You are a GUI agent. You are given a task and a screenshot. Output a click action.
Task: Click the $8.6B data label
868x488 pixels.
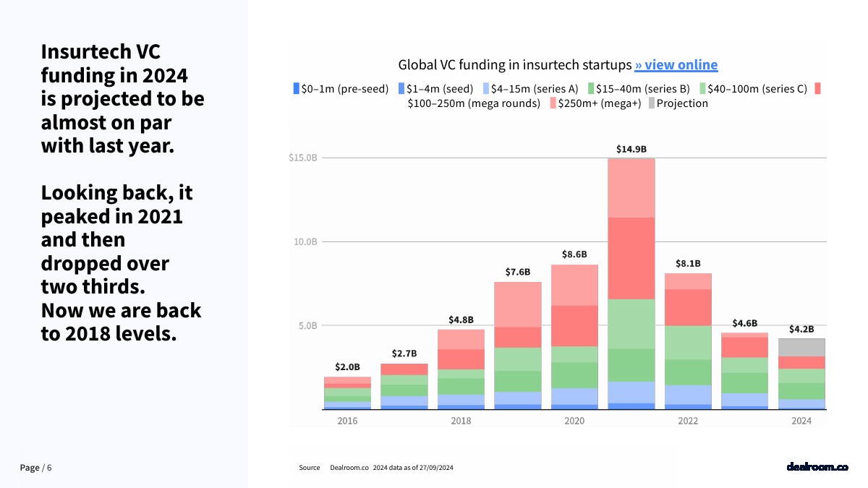click(574, 254)
